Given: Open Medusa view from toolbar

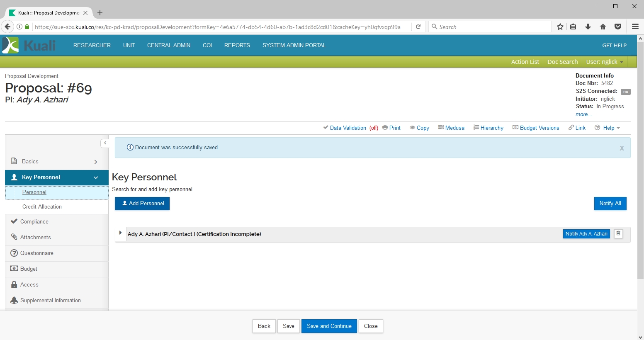Looking at the screenshot, I should tap(451, 128).
